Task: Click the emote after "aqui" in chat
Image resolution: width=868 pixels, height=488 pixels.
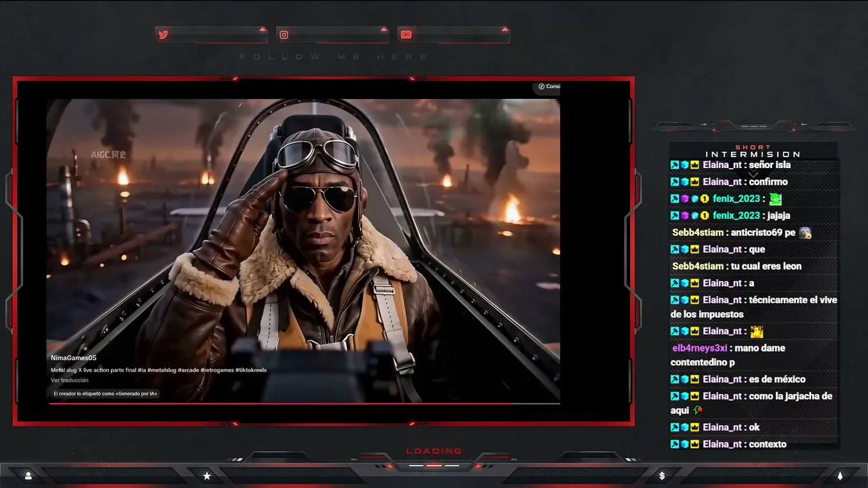Action: (x=698, y=410)
